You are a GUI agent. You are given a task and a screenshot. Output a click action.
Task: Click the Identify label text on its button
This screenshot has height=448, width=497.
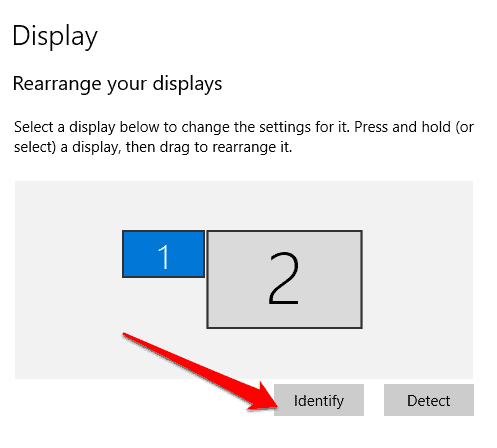click(x=319, y=401)
